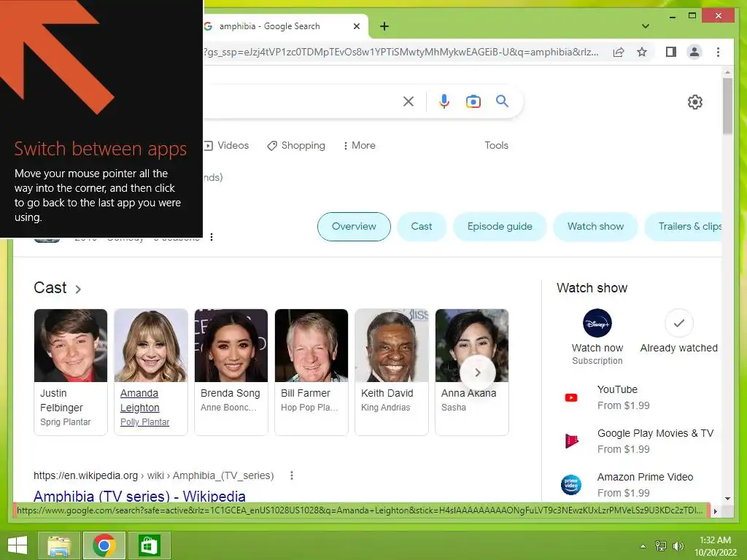Open tab search chevron in title bar
Image resolution: width=747 pixels, height=560 pixels.
click(646, 26)
